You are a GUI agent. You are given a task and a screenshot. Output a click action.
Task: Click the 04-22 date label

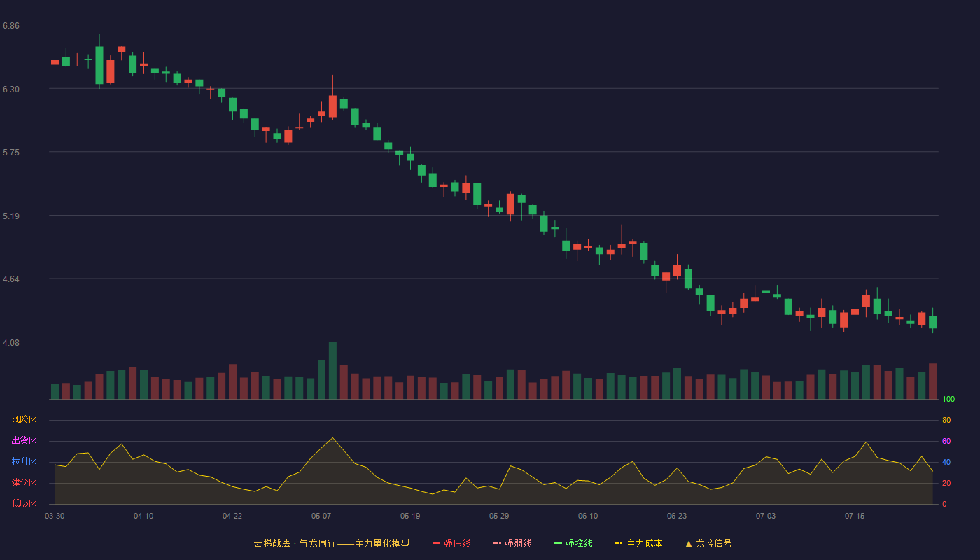(x=232, y=516)
